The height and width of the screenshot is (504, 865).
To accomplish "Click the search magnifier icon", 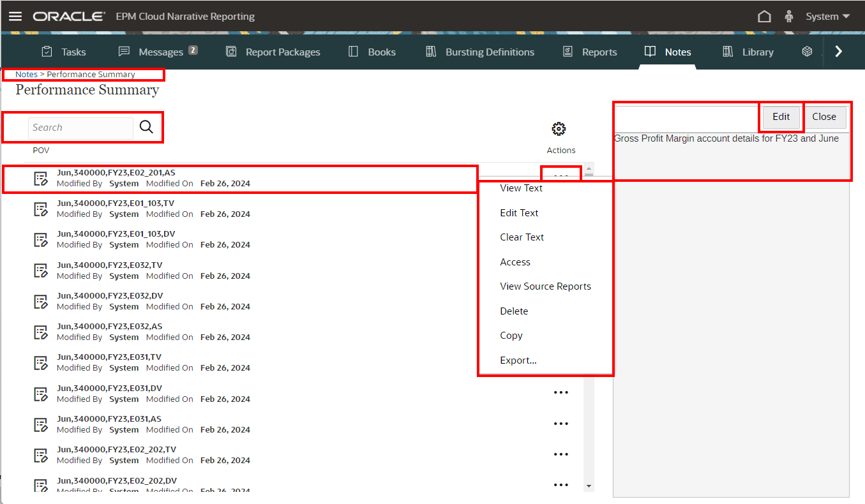I will (x=146, y=127).
